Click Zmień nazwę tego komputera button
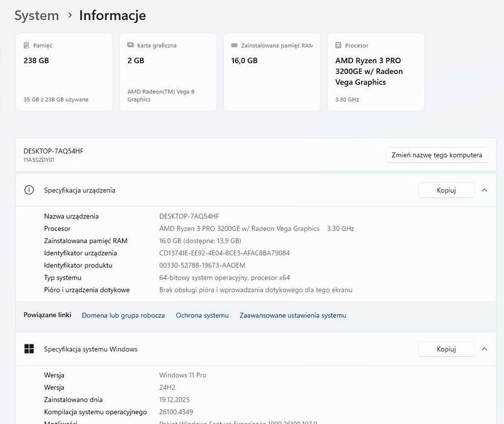Screen dimensions: 504x424 pyautogui.click(x=437, y=155)
